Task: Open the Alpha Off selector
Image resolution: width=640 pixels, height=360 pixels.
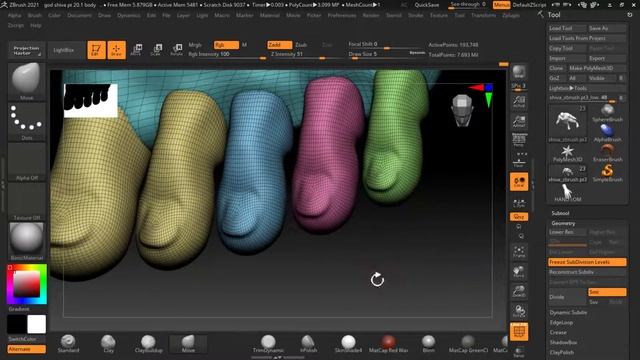Action: [27, 161]
